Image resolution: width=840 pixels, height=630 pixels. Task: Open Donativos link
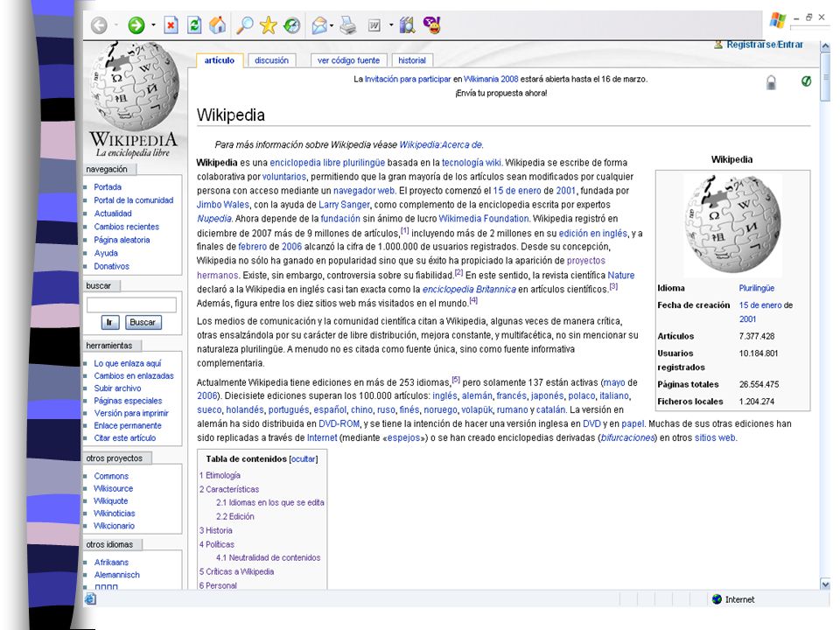point(111,266)
